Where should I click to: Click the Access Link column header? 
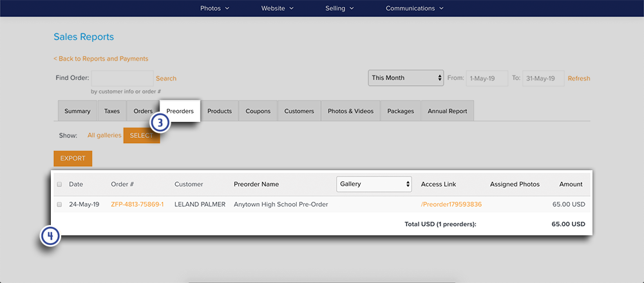point(439,184)
